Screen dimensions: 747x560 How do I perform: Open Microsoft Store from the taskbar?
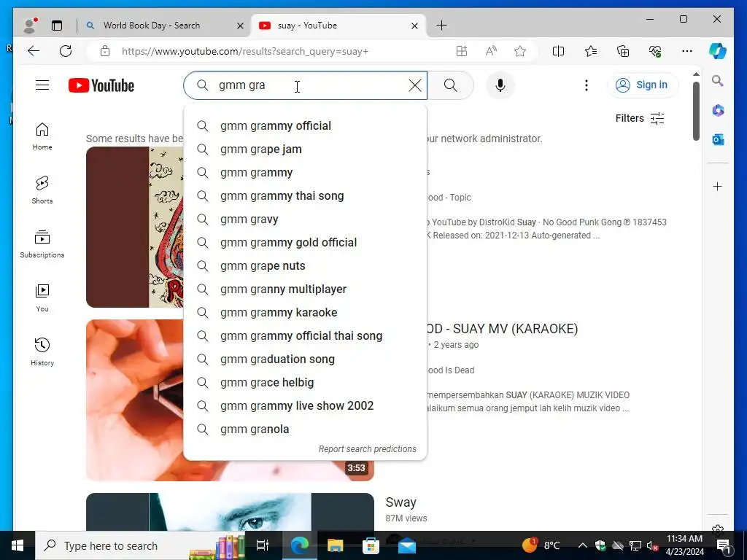pos(371,545)
